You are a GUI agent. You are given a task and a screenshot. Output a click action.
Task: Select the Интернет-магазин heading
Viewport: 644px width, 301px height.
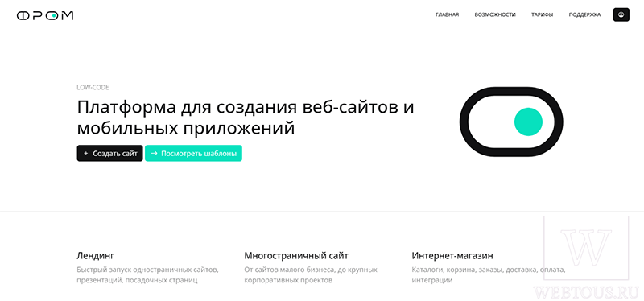(452, 255)
